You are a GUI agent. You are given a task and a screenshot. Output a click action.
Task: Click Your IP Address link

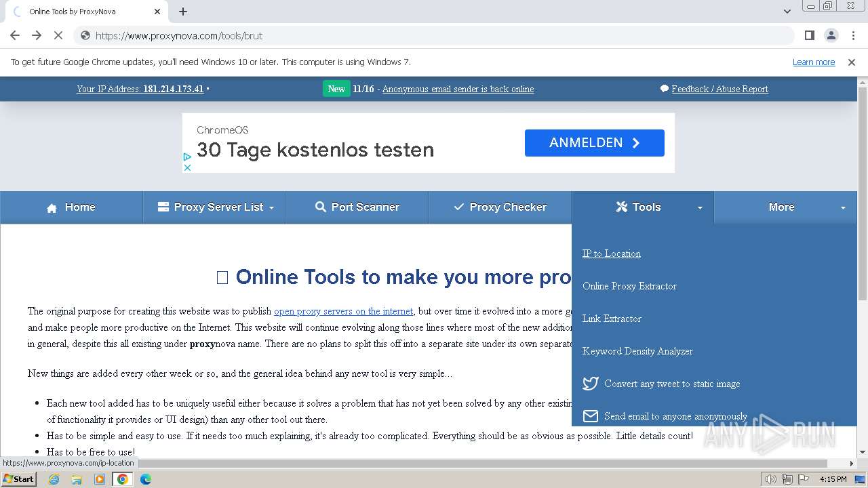[x=140, y=89]
